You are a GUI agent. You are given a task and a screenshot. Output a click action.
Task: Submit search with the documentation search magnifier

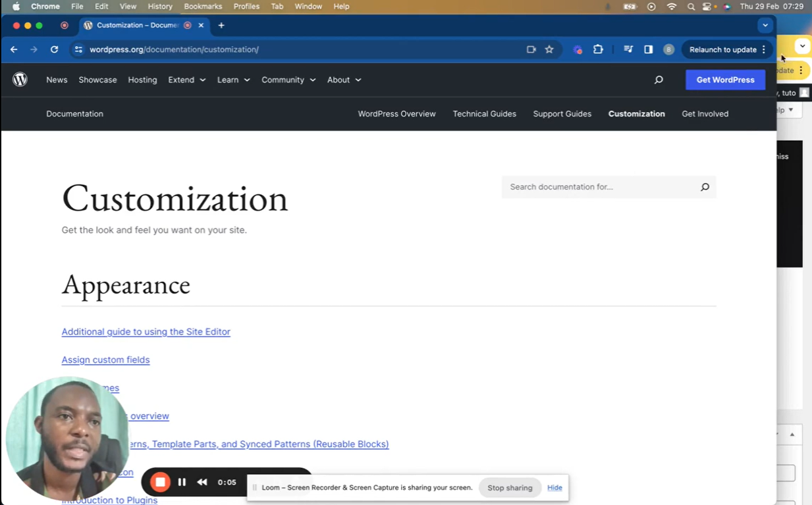tap(705, 187)
